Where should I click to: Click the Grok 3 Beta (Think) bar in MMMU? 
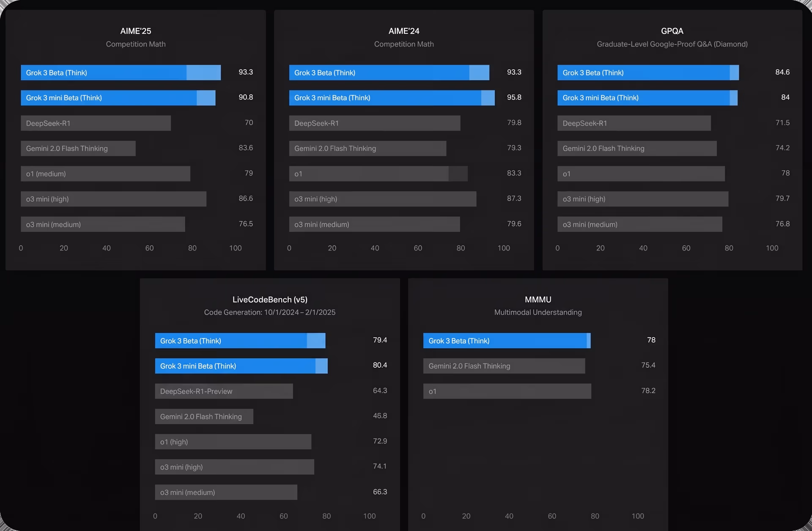pyautogui.click(x=507, y=341)
